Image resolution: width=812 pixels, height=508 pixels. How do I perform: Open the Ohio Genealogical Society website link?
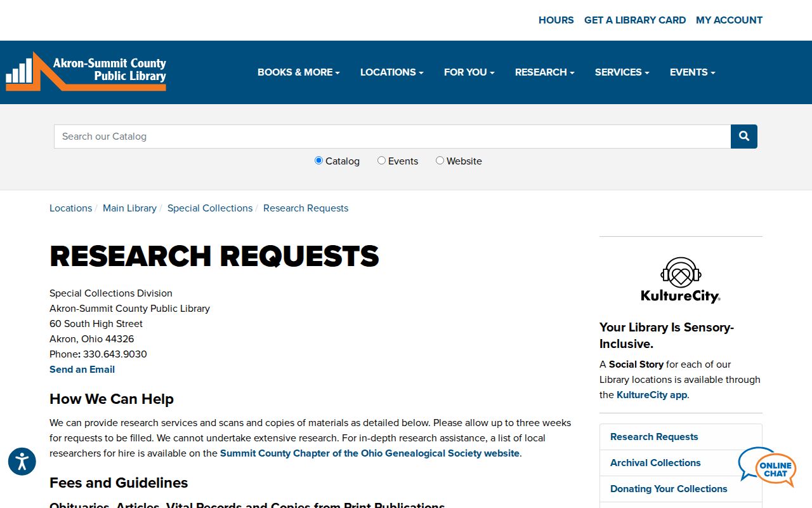click(370, 453)
